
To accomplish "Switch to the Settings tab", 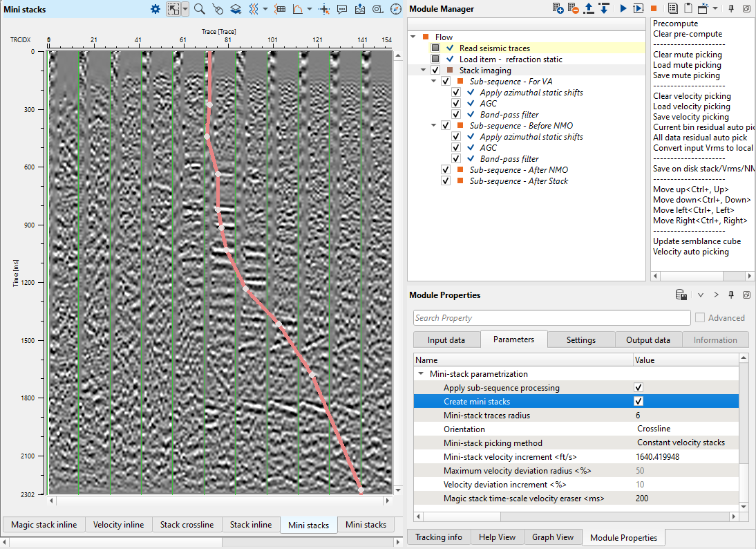I will [x=580, y=340].
